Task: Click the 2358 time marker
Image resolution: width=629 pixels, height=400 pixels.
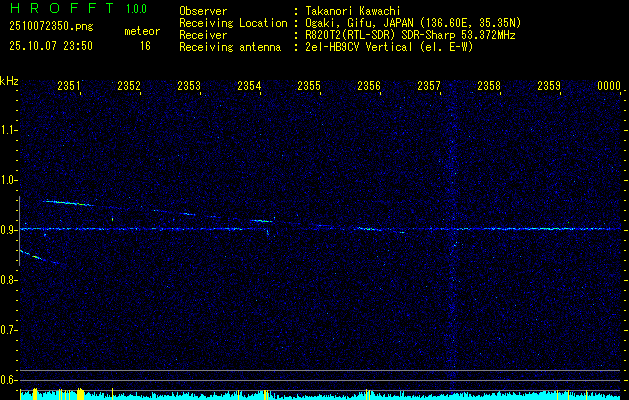Action: click(x=489, y=86)
